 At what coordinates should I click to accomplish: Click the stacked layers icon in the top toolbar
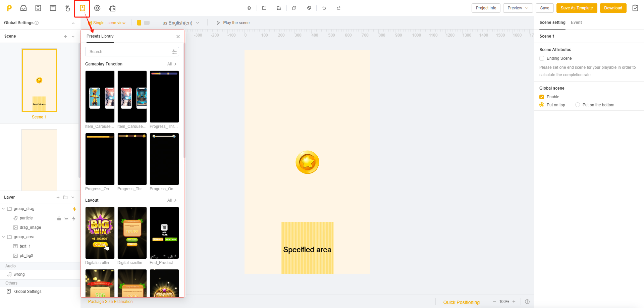(x=249, y=8)
